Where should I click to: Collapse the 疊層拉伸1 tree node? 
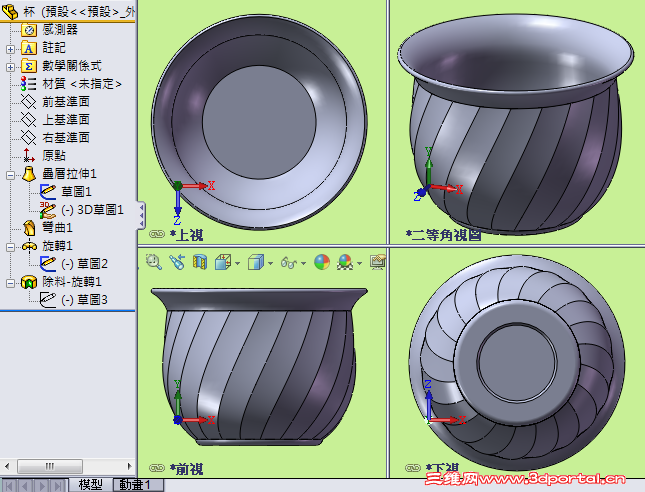[10, 175]
